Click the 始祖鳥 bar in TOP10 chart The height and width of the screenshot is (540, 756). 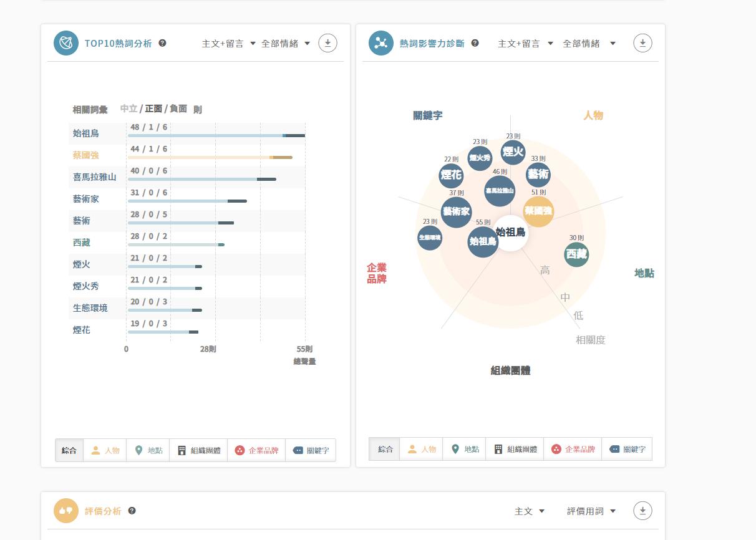click(216, 135)
